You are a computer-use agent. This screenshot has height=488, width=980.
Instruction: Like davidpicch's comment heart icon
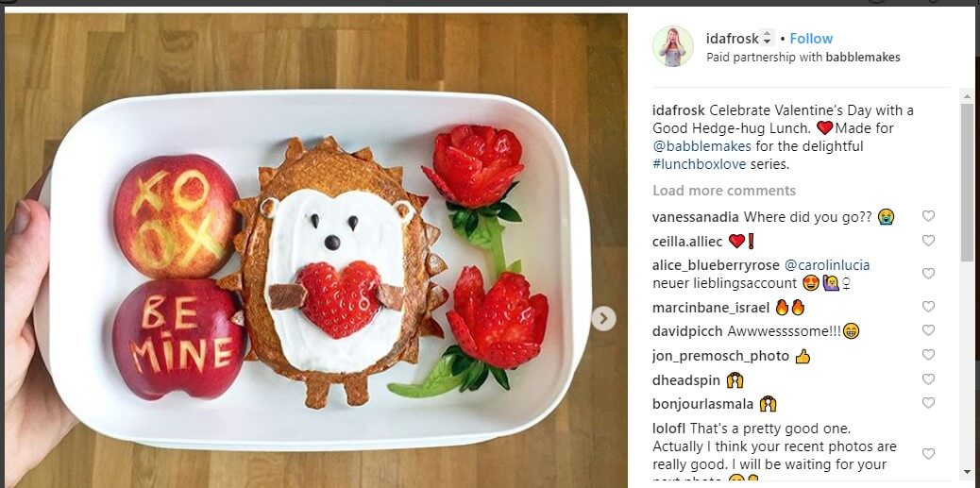(x=928, y=330)
